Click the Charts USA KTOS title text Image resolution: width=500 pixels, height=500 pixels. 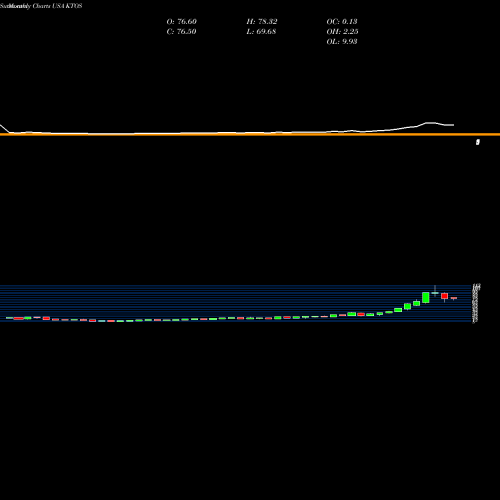pyautogui.click(x=57, y=6)
